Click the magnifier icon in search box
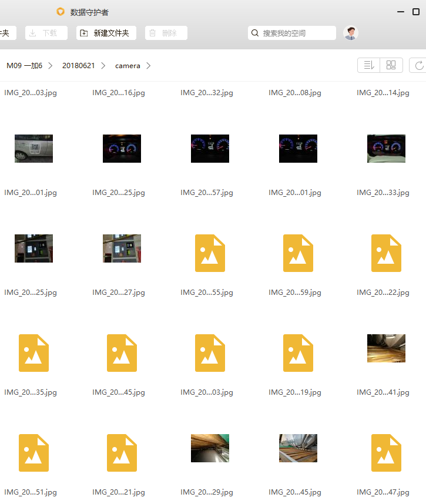 pos(254,33)
